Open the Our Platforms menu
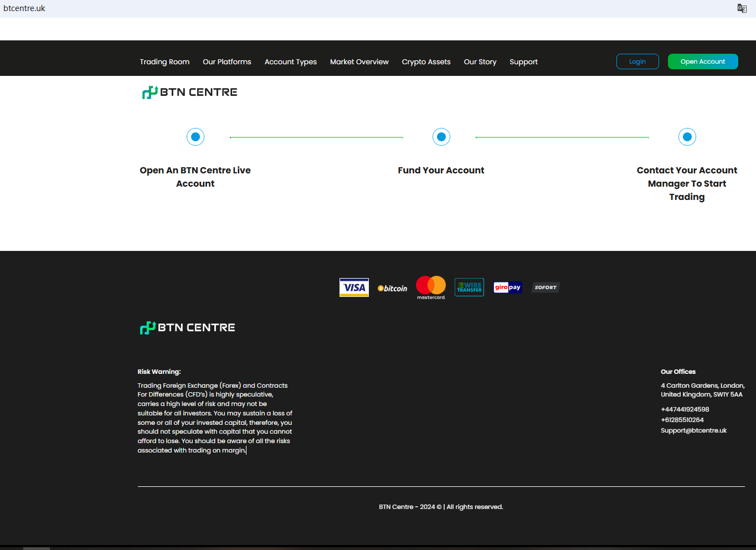 (227, 62)
